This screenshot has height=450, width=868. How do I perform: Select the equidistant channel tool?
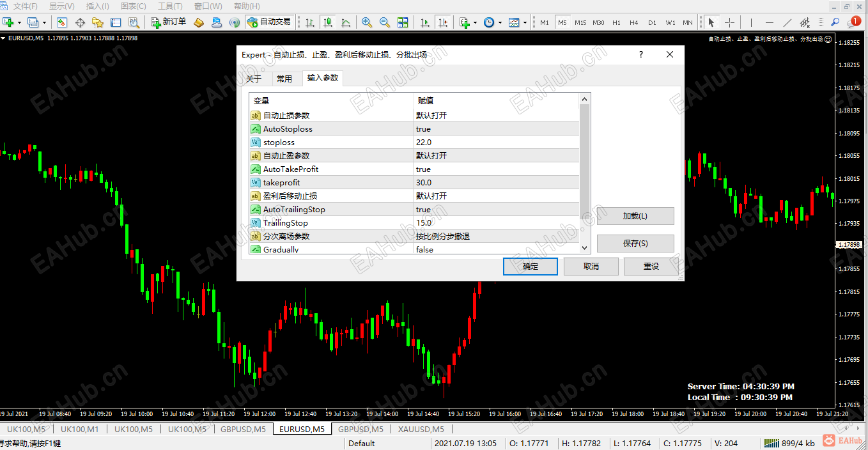coord(805,22)
